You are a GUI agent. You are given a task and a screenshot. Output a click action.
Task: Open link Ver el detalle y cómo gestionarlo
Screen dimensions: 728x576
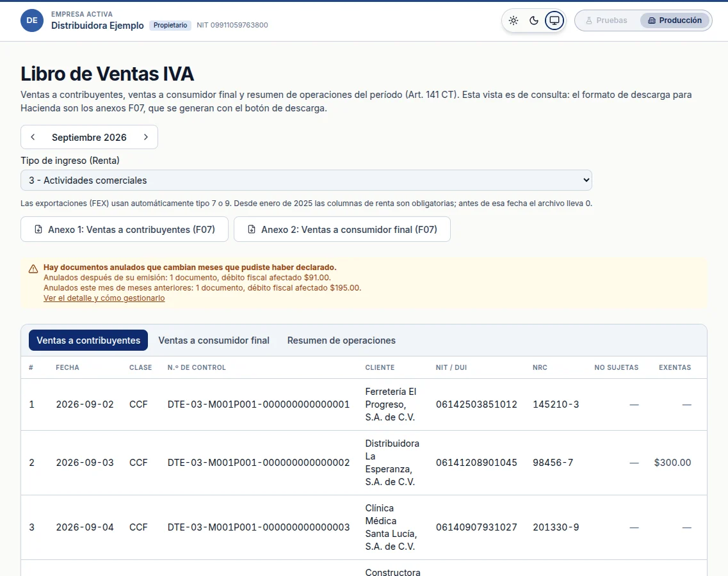click(104, 298)
